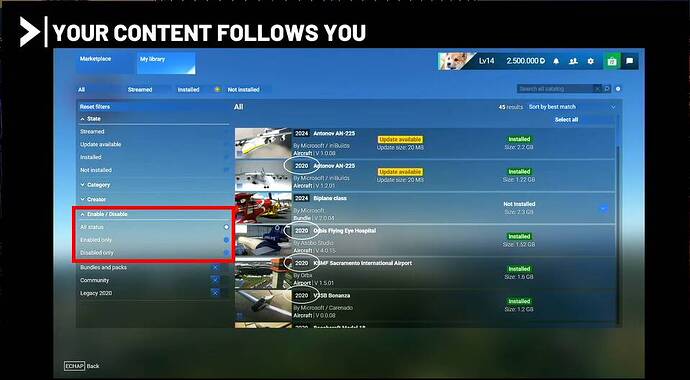Open the settings gear icon
This screenshot has height=380, width=690.
(591, 62)
